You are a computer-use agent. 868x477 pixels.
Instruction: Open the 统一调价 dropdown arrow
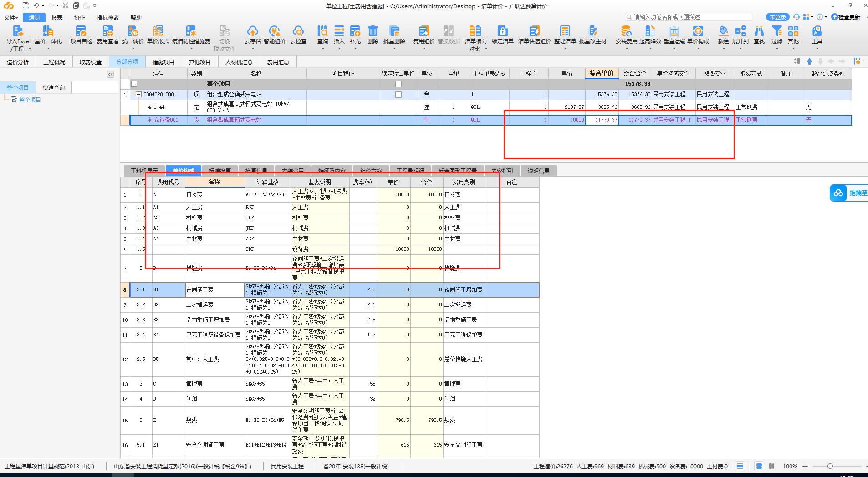click(133, 49)
